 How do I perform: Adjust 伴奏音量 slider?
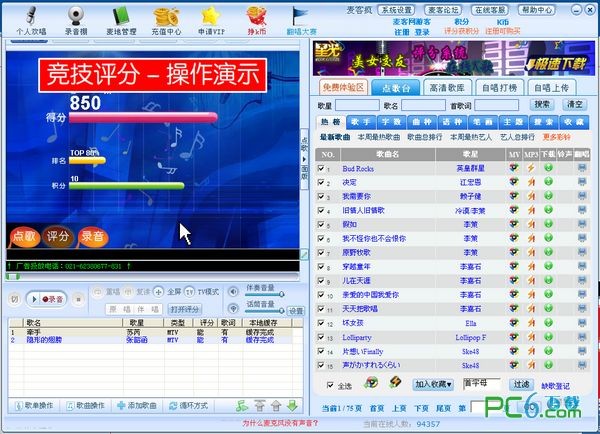pos(264,294)
